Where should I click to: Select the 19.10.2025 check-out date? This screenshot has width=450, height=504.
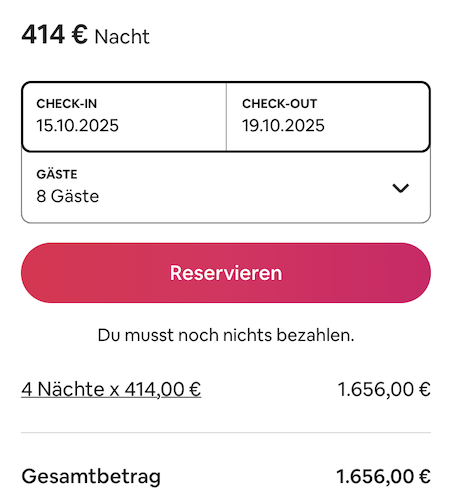click(283, 126)
